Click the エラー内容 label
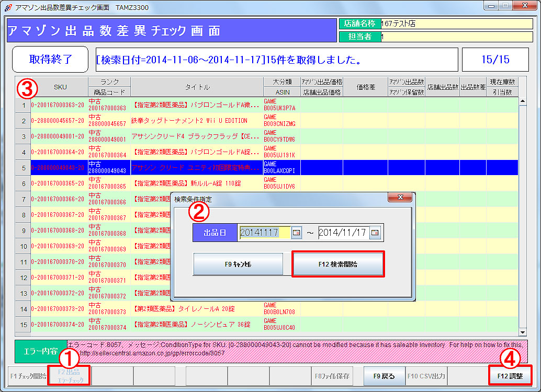541x392 pixels. [41, 351]
